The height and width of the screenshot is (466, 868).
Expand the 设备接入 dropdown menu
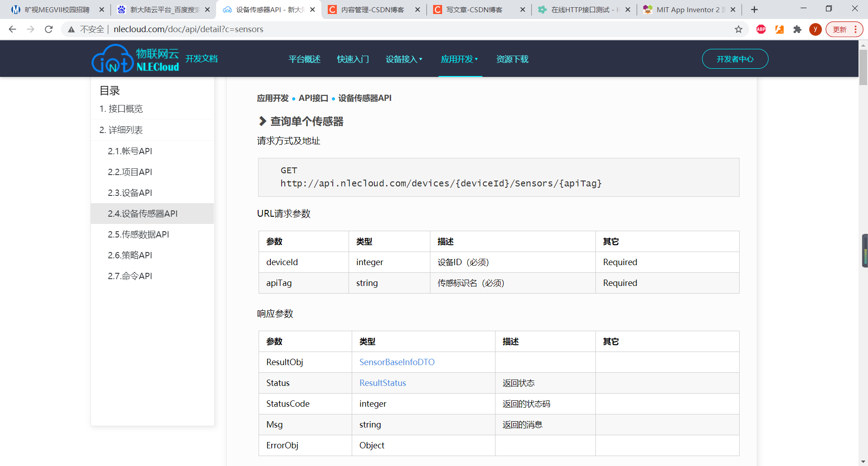pos(404,59)
